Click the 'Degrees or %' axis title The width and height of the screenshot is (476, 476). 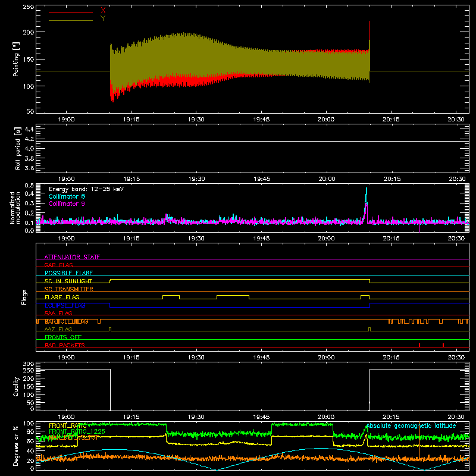(15, 446)
